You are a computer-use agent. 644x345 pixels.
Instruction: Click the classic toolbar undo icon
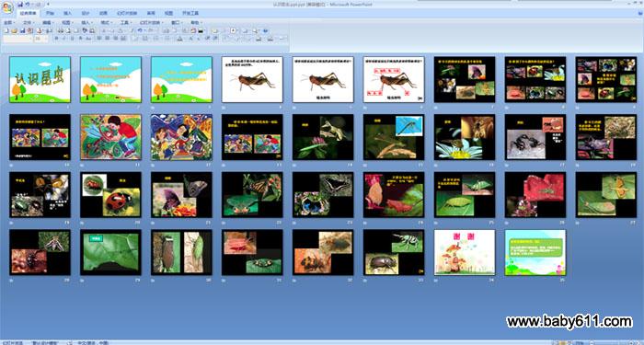[140, 30]
